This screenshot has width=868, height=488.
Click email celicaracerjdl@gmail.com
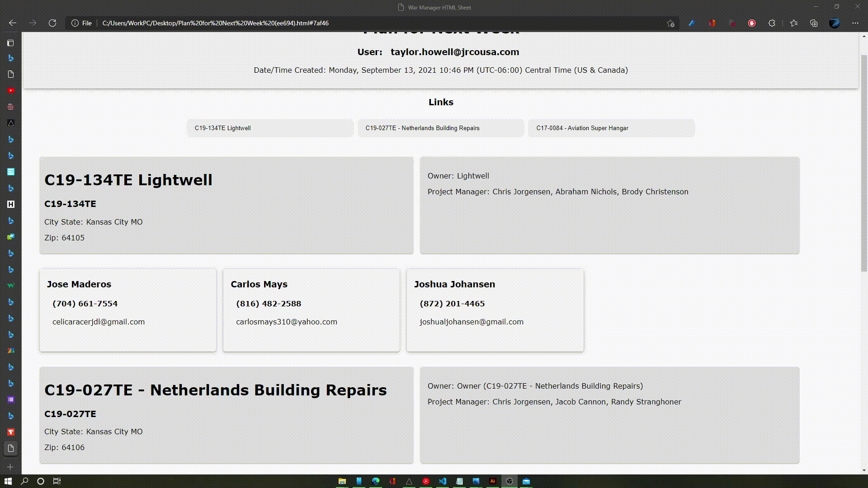[x=99, y=322]
